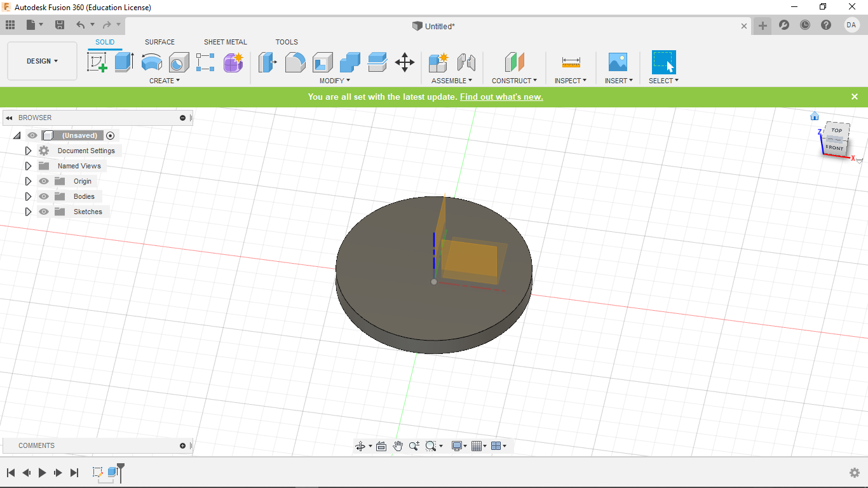Screen dimensions: 868x488
Task: Dismiss the green update banner
Action: tap(855, 97)
